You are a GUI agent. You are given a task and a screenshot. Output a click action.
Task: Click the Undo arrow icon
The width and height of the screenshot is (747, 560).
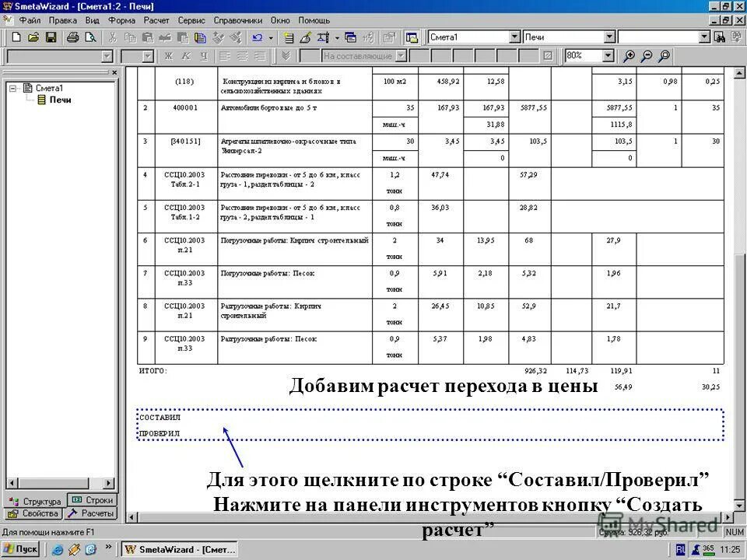click(255, 37)
